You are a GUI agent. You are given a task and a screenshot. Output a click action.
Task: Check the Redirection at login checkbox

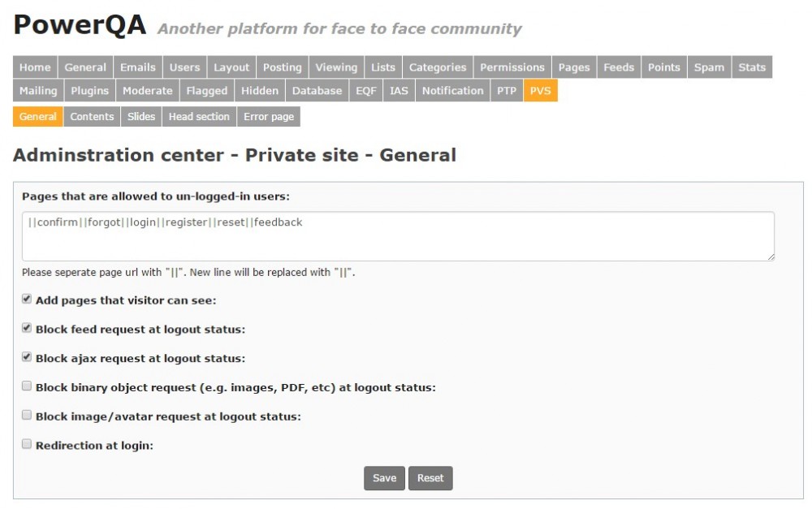click(27, 444)
